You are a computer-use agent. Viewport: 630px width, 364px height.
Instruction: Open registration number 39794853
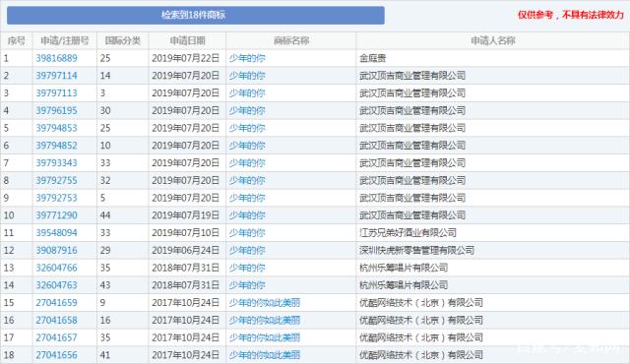point(56,128)
